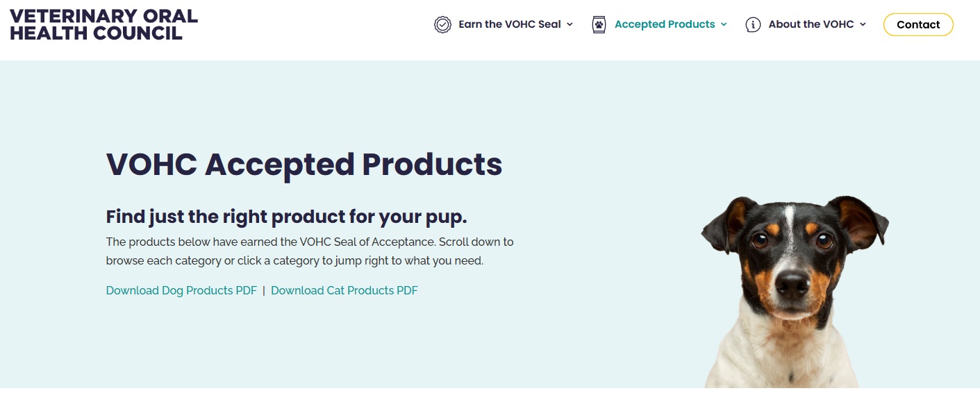Click the seal badge icon beside Earn the VOHC Seal
This screenshot has width=980, height=393.
tap(442, 24)
